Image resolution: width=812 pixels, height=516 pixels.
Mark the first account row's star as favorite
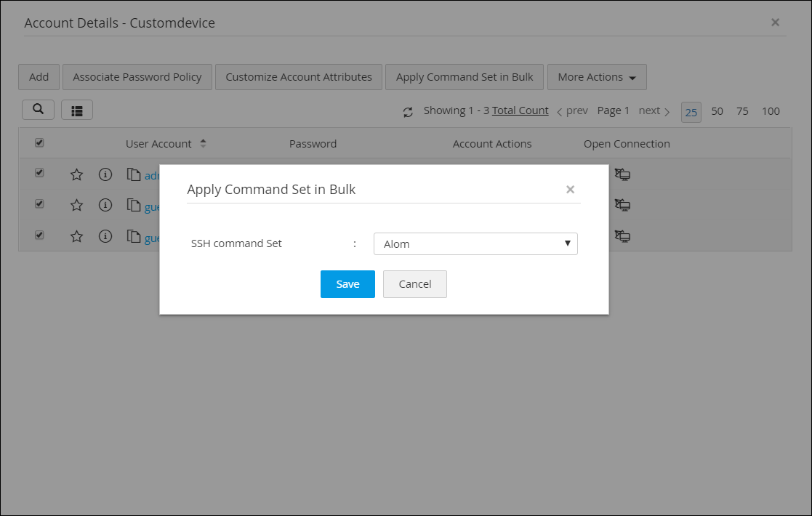click(x=76, y=175)
